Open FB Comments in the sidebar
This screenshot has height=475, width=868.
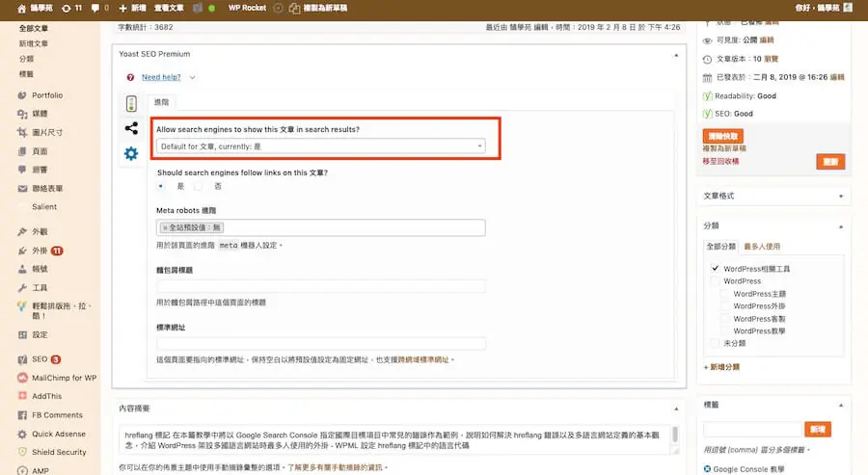tap(57, 414)
